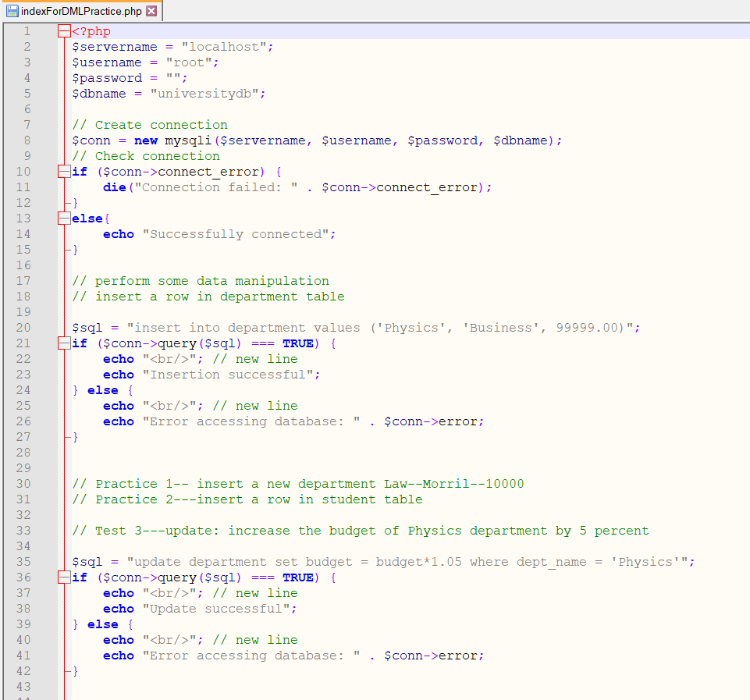The image size is (750, 700).
Task: Click the comment // Create connection
Action: (x=148, y=124)
